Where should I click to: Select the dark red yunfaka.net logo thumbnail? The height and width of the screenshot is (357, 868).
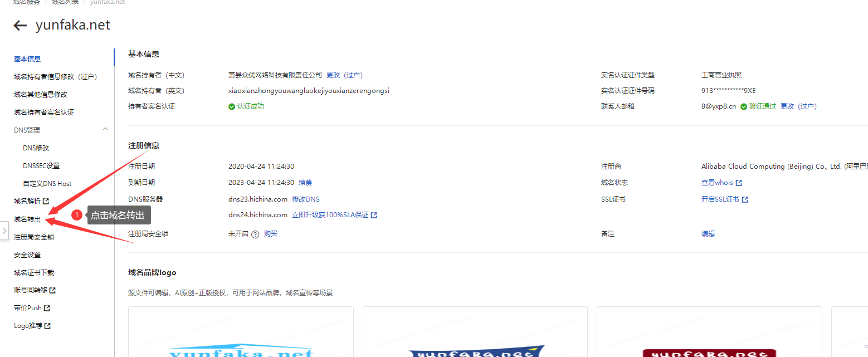(x=709, y=332)
